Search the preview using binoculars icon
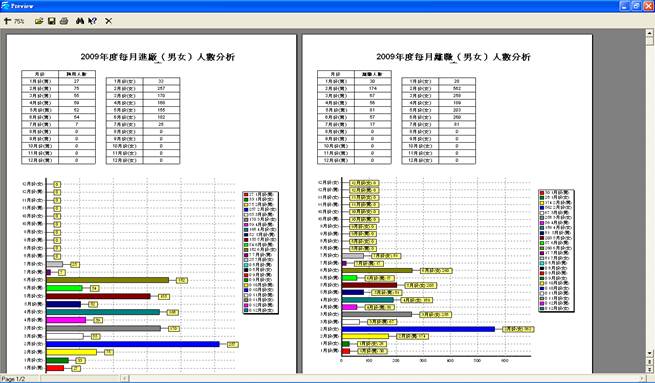The width and height of the screenshot is (655, 383). [80, 21]
